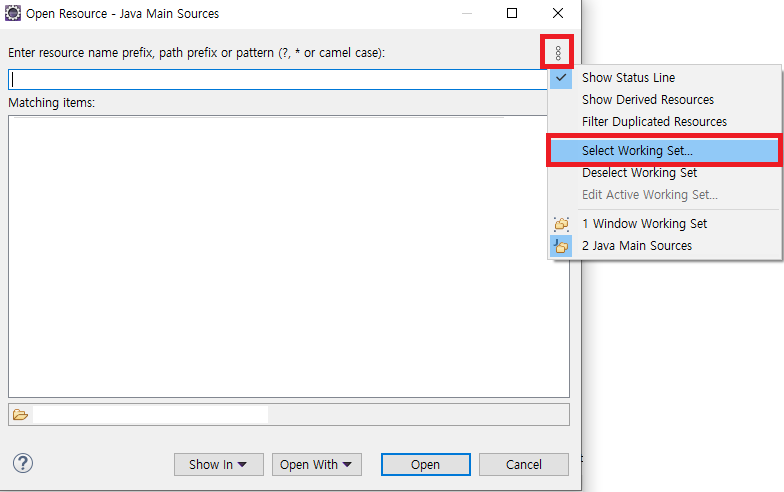Open the three-dot view menu

point(558,52)
